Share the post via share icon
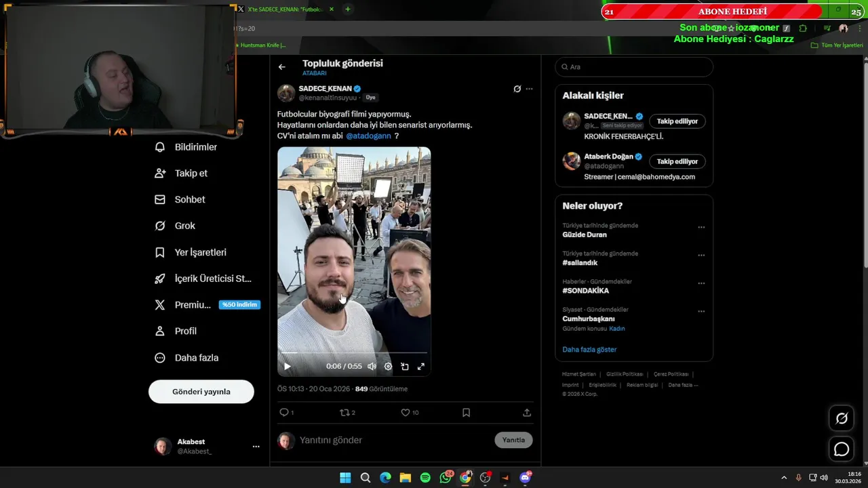 pyautogui.click(x=527, y=412)
